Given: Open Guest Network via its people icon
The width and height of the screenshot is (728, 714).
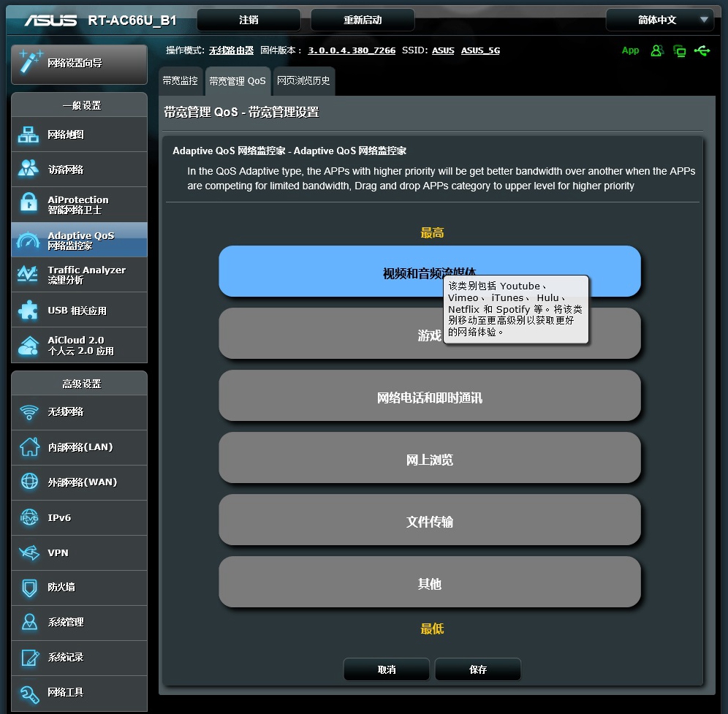Looking at the screenshot, I should point(29,169).
